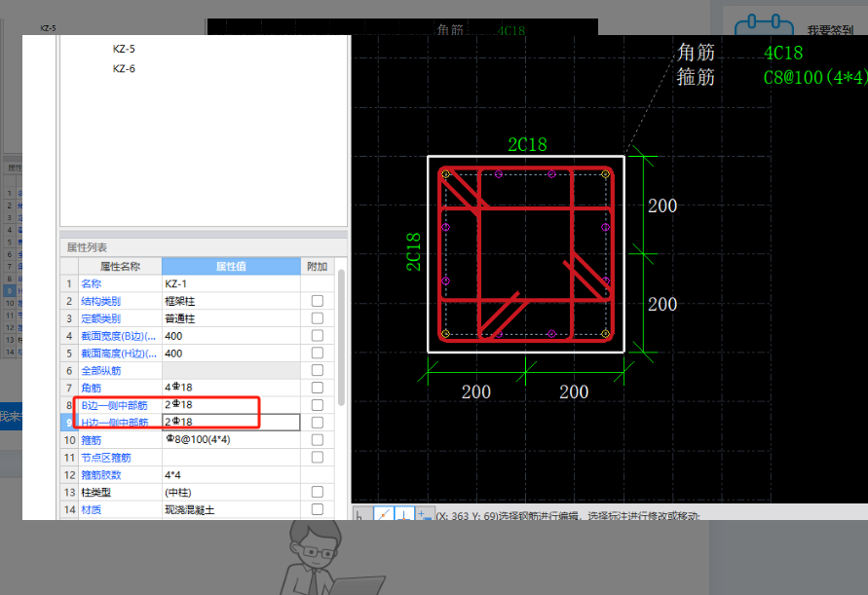Click the rotated 2C18 label left of section
The width and height of the screenshot is (868, 595).
pyautogui.click(x=413, y=252)
